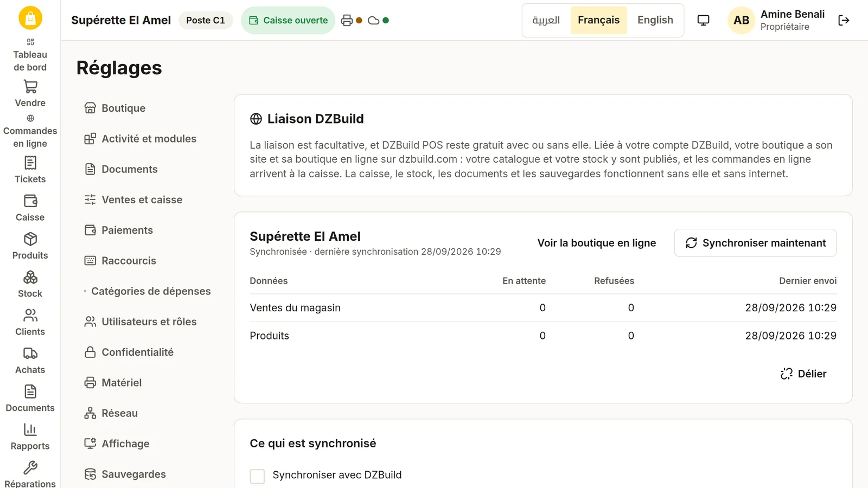Click Synchroniser maintenant button
Viewport: 868px width, 488px height.
(755, 243)
